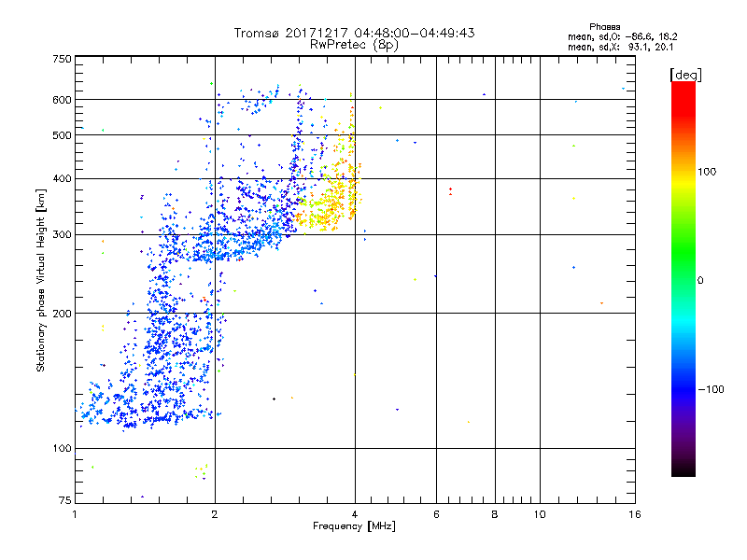
Task: Click the y-axis tick label '200'
Action: click(62, 314)
